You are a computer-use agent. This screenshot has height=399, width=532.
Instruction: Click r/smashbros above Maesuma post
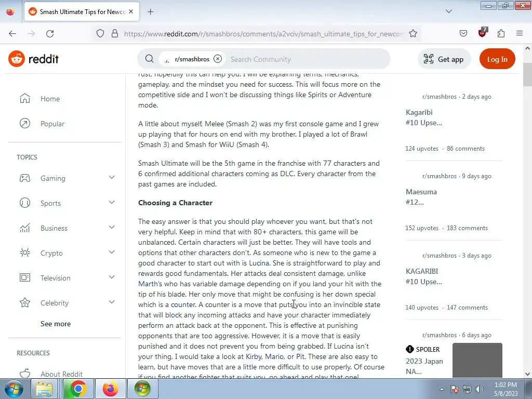click(x=440, y=176)
